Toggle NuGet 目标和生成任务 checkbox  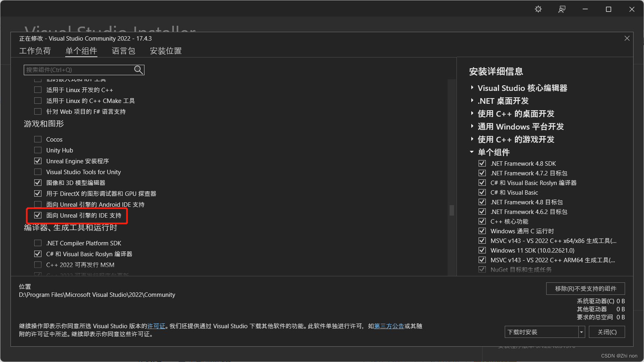pos(482,269)
